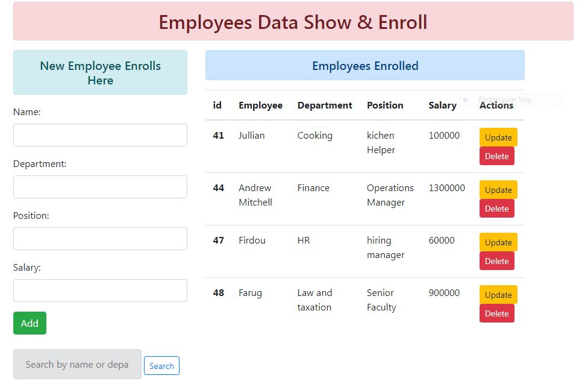588x384 pixels.
Task: Click Update for employee Farug
Action: (498, 294)
